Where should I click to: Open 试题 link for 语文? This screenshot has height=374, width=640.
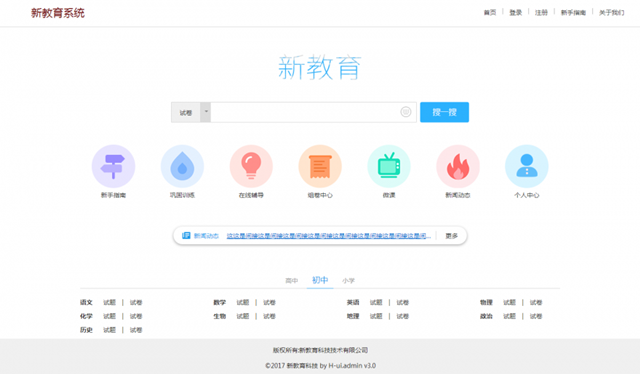[109, 303]
